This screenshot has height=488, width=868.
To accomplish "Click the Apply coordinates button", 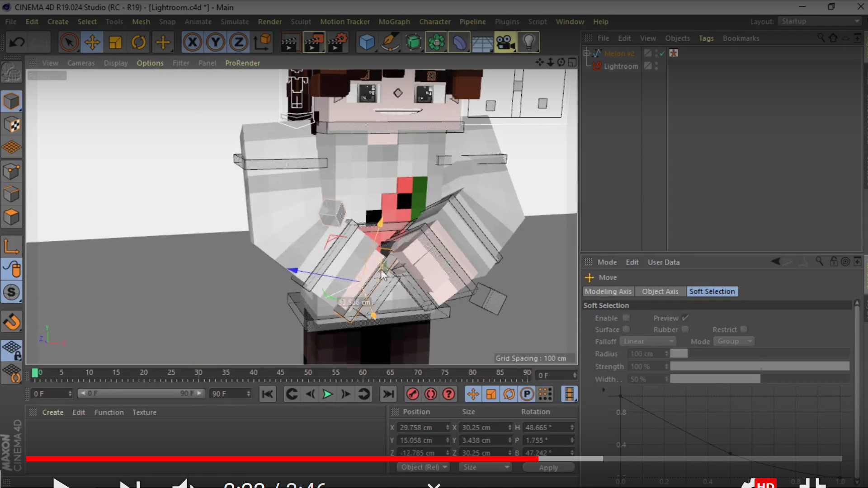I will pyautogui.click(x=548, y=468).
